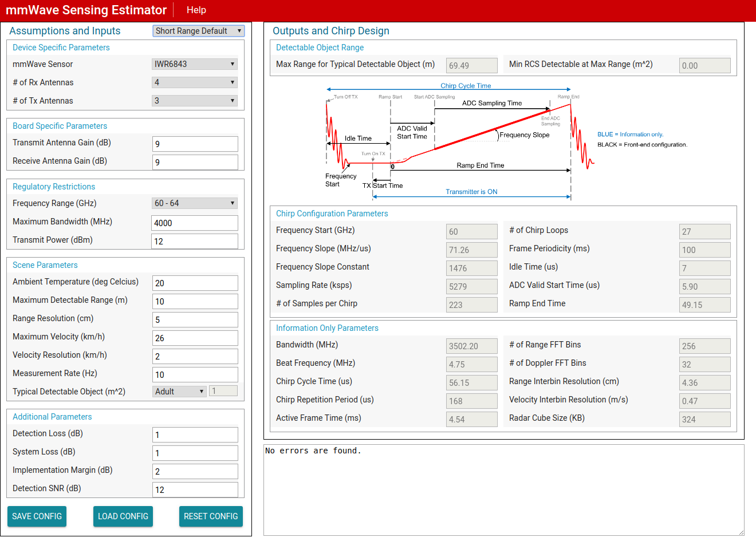
Task: Expand the # of Rx Antennas dropdown
Action: [x=194, y=82]
